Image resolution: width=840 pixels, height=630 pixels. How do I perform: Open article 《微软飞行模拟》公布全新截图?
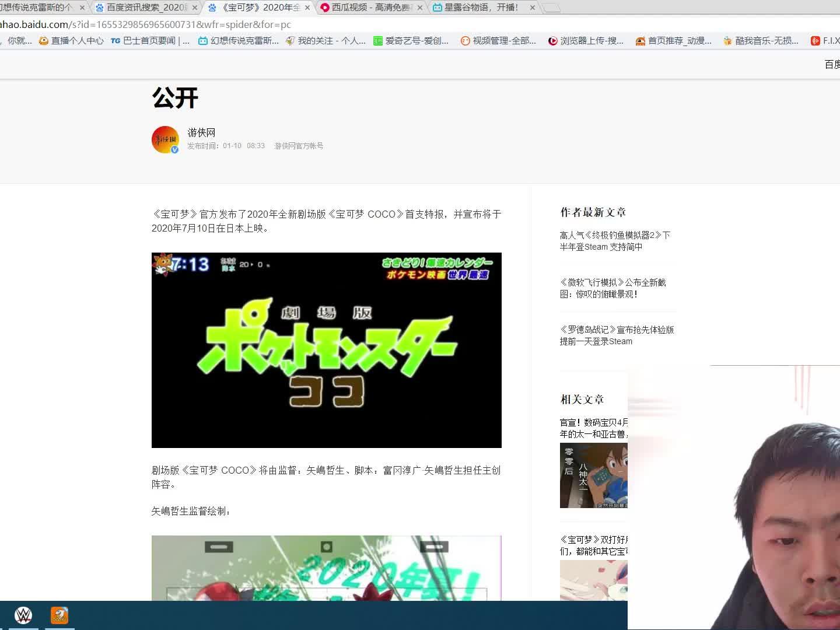coord(613,288)
